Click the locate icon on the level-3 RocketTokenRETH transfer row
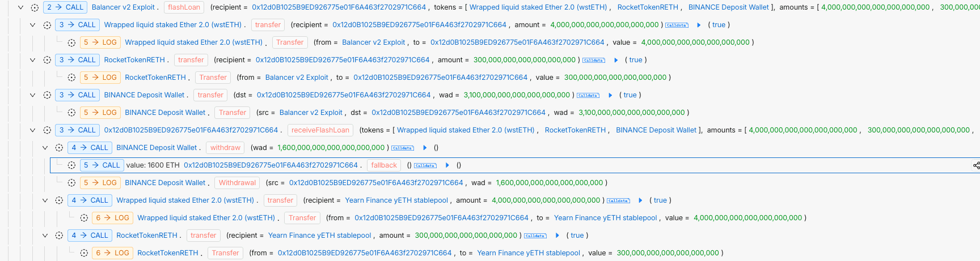The height and width of the screenshot is (261, 980). 47,60
